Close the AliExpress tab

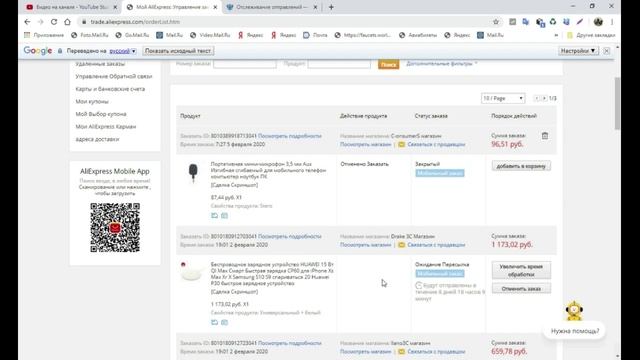[215, 7]
